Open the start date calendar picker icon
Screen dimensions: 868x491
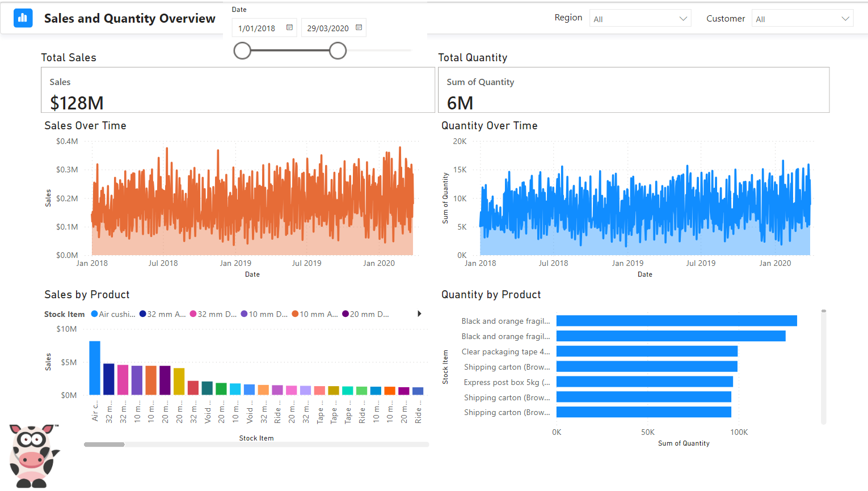(289, 28)
